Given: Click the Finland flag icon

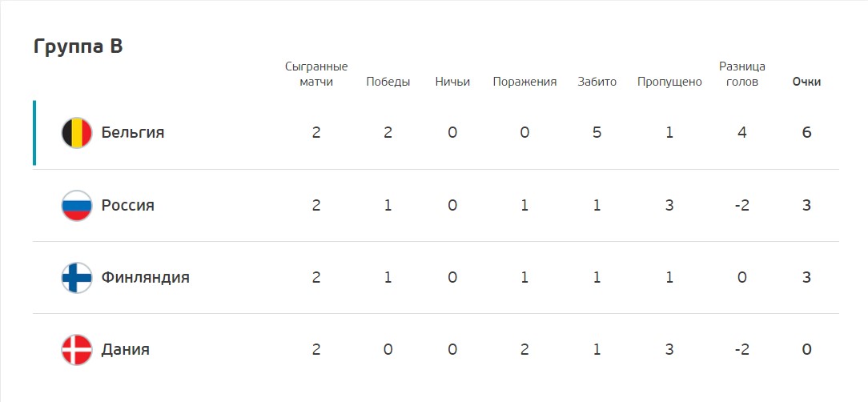Looking at the screenshot, I should click(76, 277).
